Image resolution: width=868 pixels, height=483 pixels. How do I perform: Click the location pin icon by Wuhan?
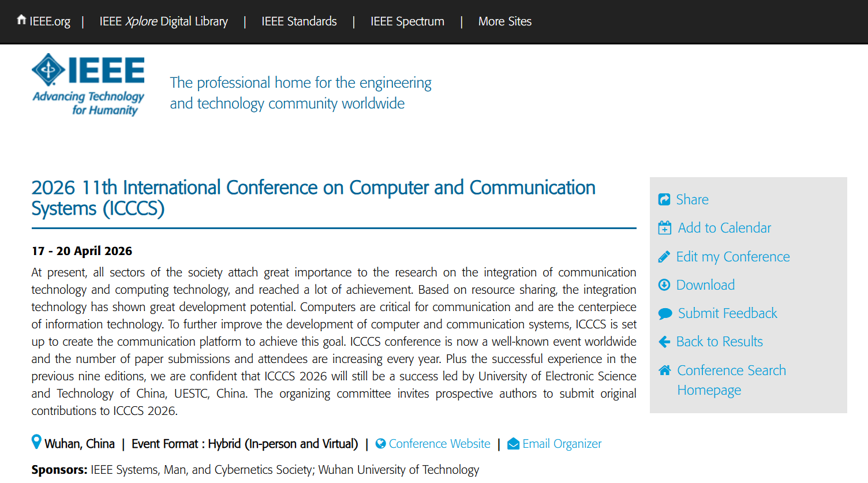point(36,442)
